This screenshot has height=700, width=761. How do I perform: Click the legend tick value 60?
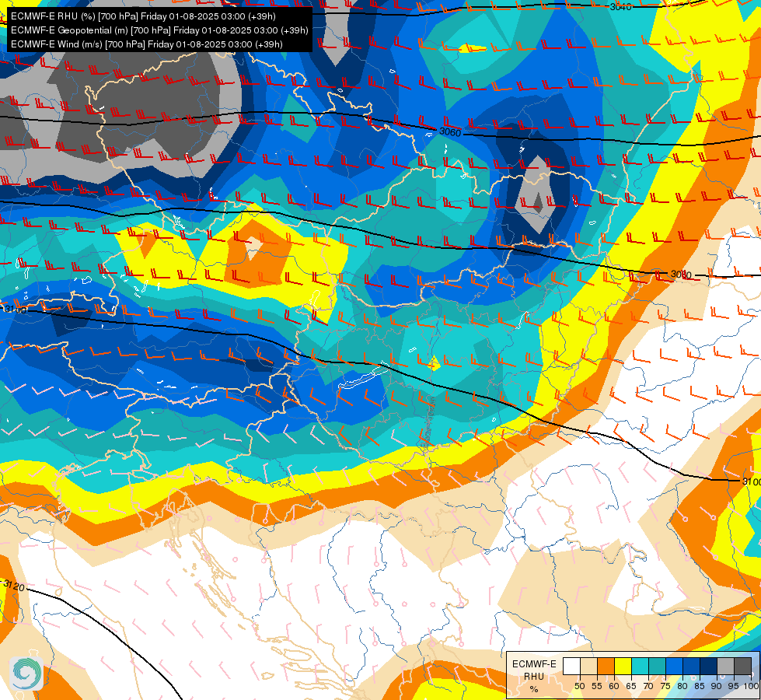(614, 687)
